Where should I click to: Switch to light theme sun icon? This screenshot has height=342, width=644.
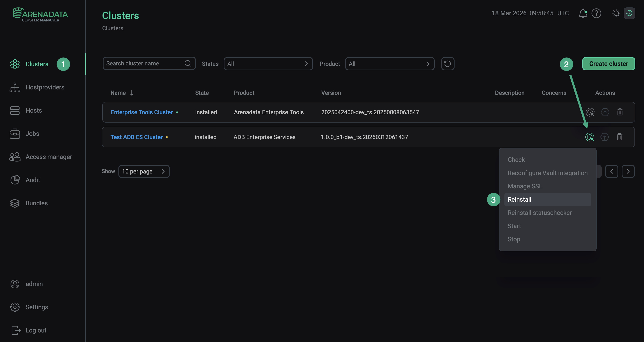(x=616, y=13)
